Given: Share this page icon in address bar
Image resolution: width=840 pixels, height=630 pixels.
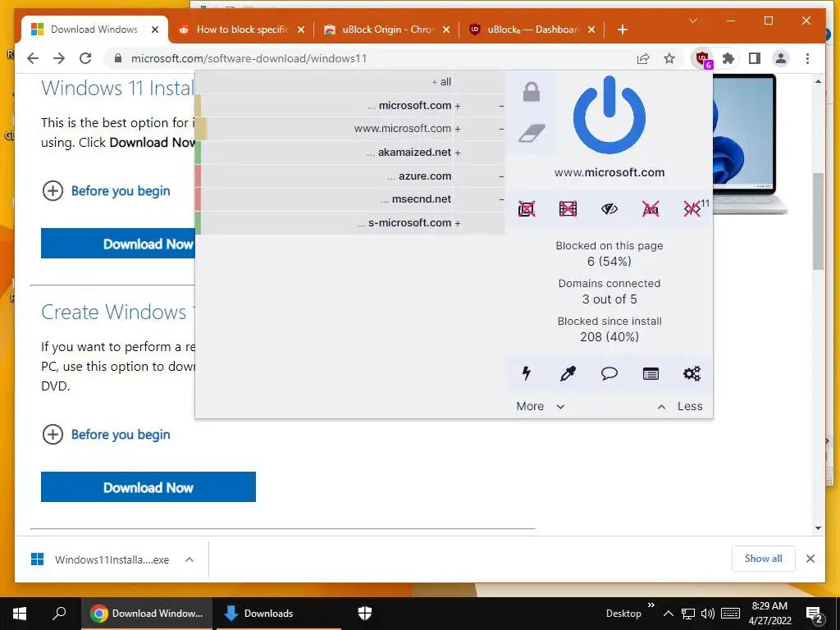Looking at the screenshot, I should (x=643, y=58).
